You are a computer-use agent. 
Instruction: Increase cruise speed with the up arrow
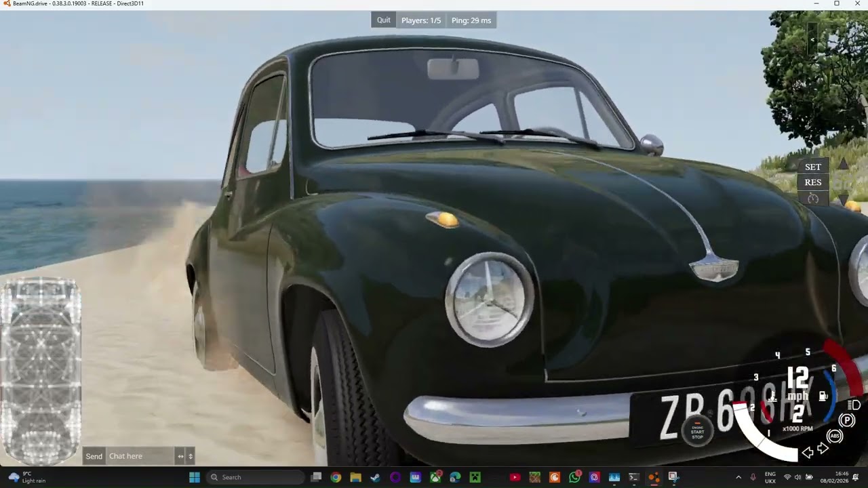[x=844, y=164]
